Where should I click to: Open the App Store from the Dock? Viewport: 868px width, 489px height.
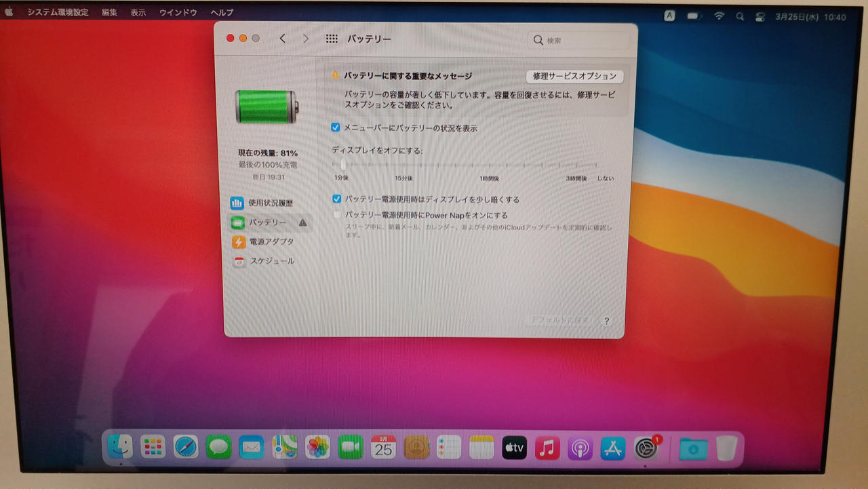coord(613,448)
